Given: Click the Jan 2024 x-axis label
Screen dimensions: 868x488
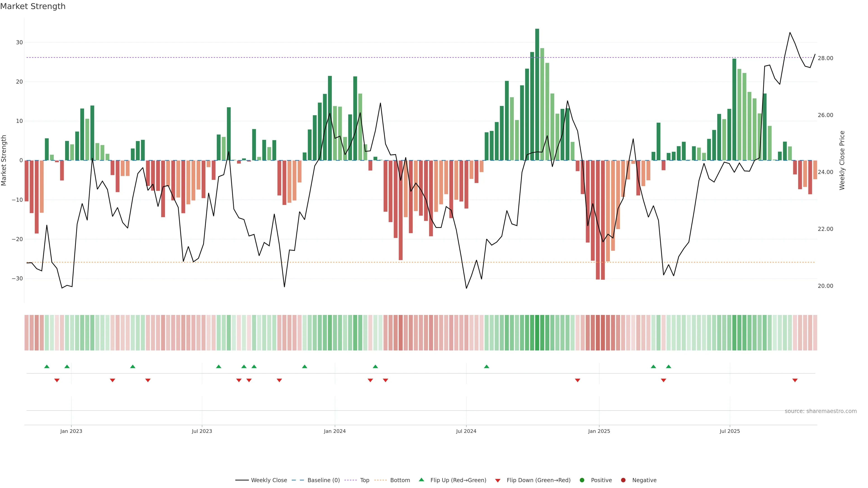Looking at the screenshot, I should pos(335,431).
